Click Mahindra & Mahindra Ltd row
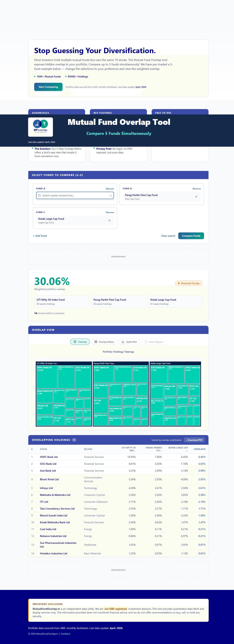234x644 pixels. (x=118, y=495)
